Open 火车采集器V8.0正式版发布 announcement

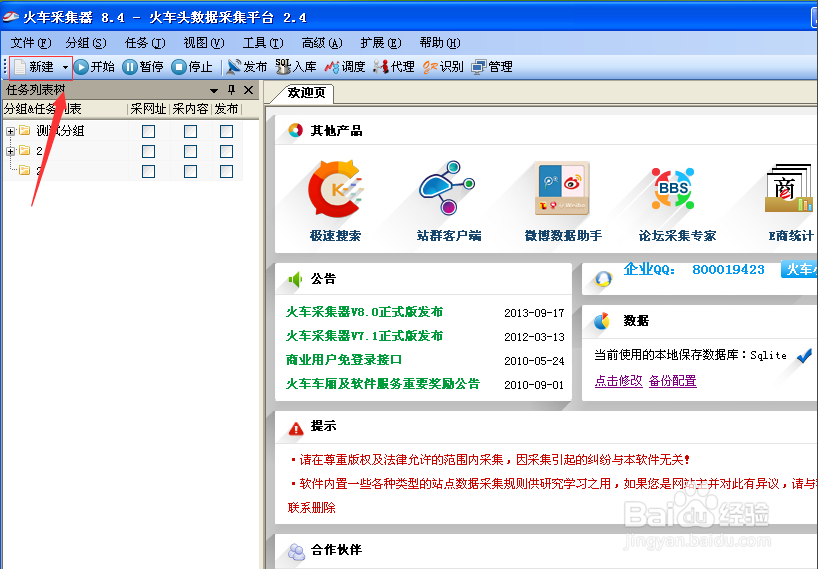364,312
